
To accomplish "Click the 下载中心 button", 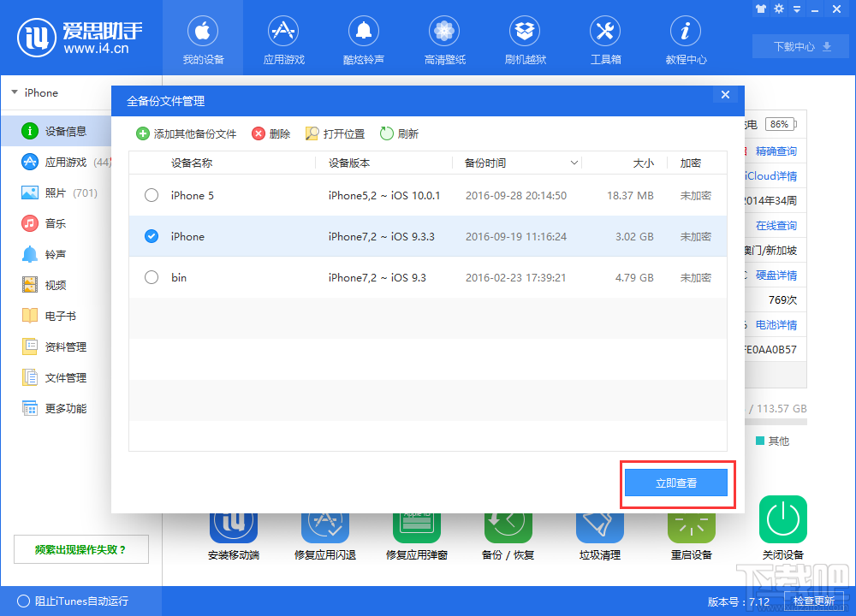I will coord(801,46).
